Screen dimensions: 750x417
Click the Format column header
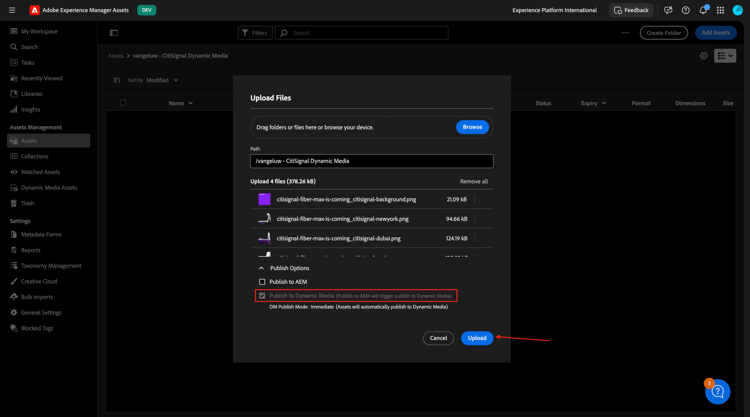(x=641, y=103)
